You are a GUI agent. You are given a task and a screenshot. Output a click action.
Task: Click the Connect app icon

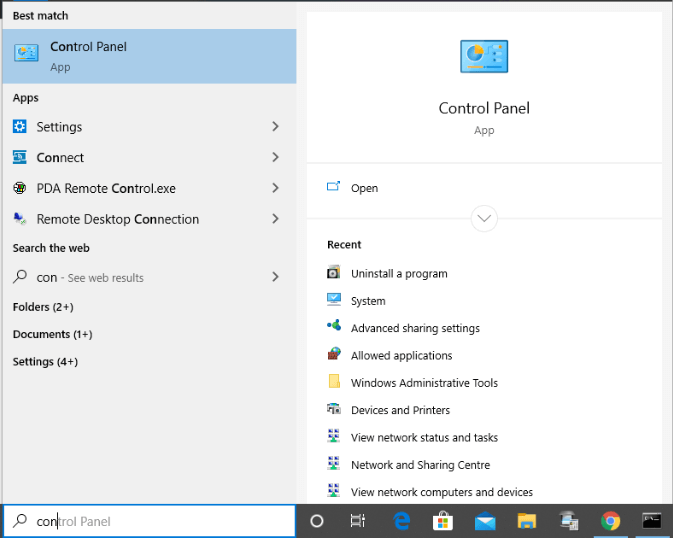click(20, 158)
